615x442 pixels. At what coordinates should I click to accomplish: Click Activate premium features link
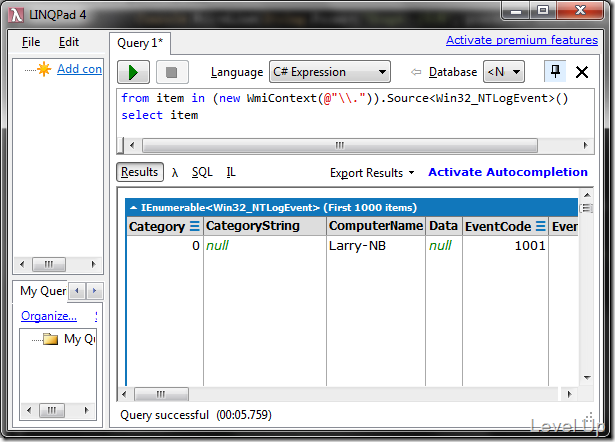[522, 40]
